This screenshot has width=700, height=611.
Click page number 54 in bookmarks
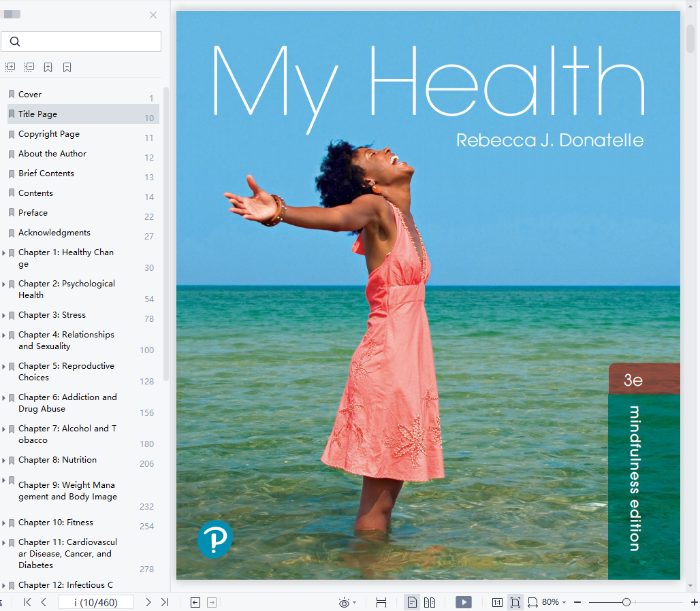149,299
